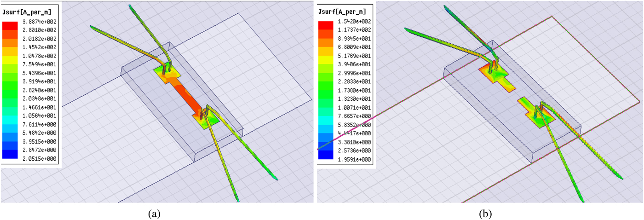Select the lower pad in plot (a)
The width and height of the screenshot is (644, 220).
click(206, 119)
